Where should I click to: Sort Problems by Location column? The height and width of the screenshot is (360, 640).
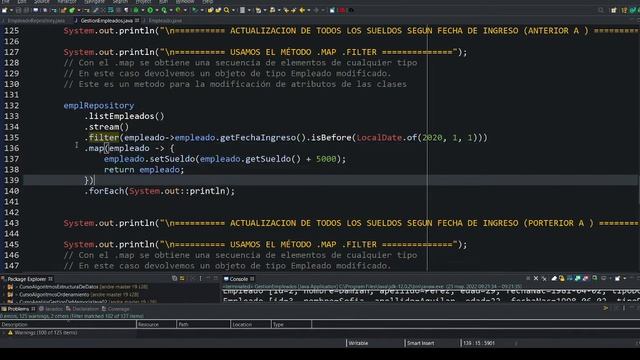250,324
